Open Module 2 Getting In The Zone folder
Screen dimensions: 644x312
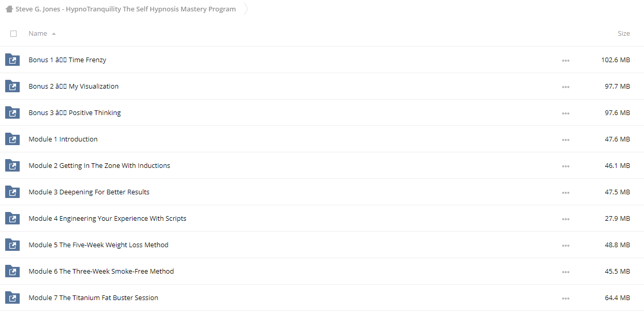click(99, 165)
